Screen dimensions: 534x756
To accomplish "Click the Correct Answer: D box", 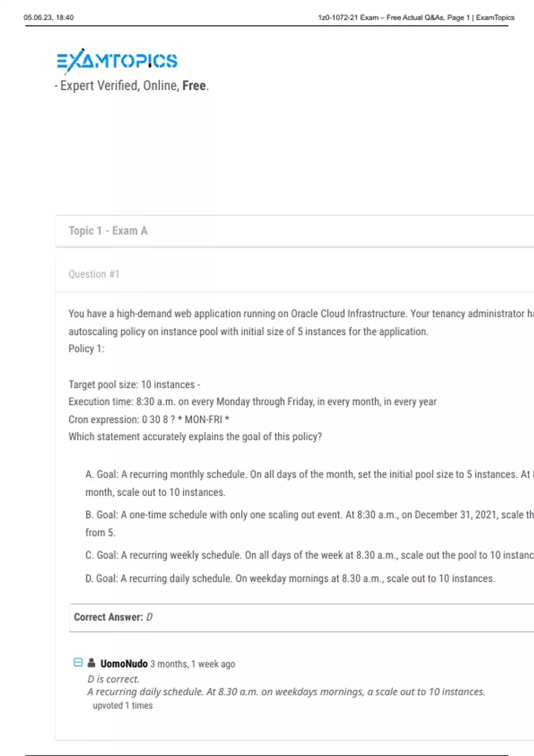I will coord(113,617).
